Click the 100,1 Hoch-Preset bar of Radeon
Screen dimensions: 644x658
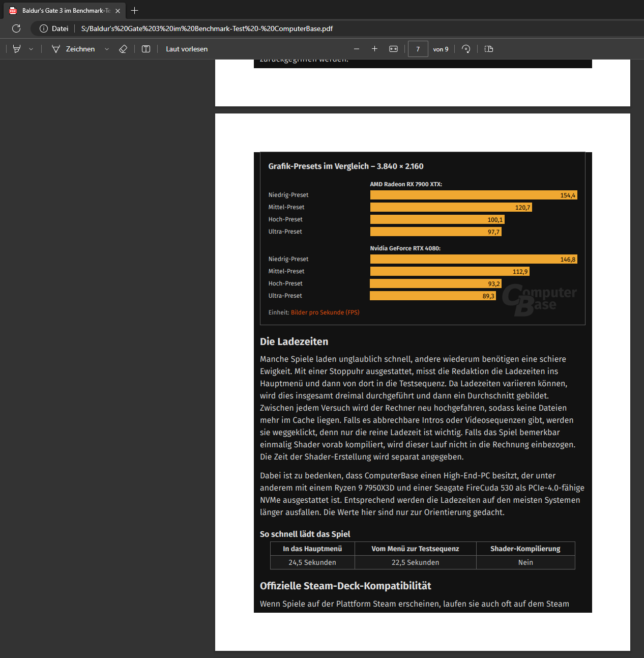(437, 219)
